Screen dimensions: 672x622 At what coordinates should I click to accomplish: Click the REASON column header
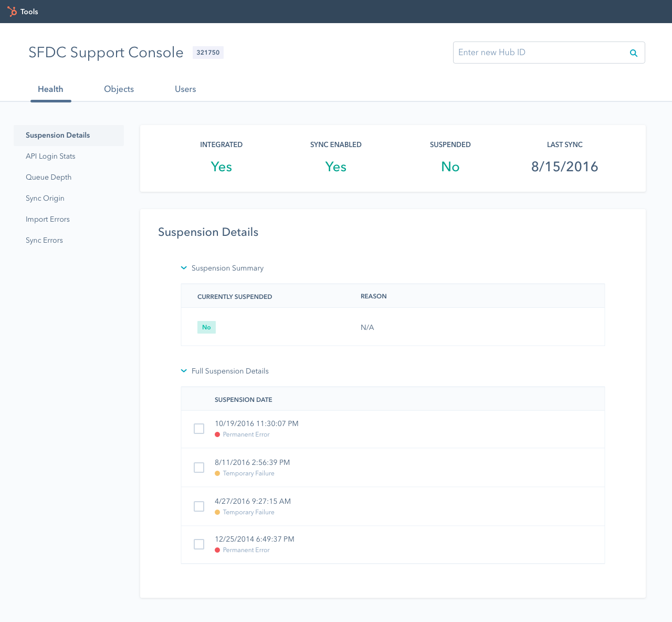point(373,296)
